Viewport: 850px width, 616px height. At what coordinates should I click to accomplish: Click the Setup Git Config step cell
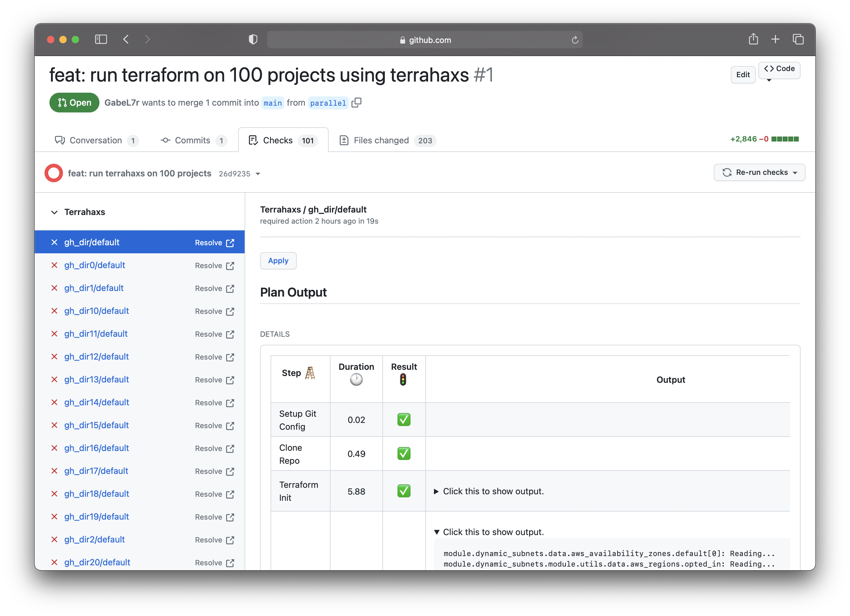pos(300,420)
